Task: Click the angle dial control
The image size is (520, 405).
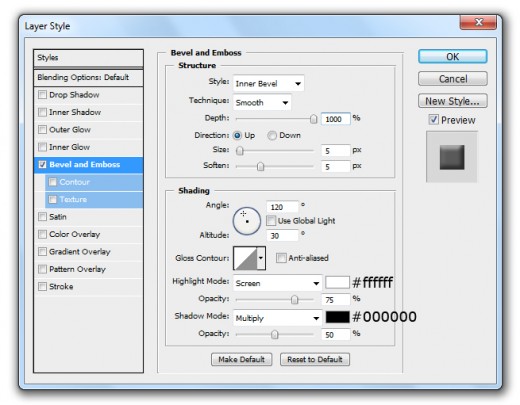Action: coord(247,221)
